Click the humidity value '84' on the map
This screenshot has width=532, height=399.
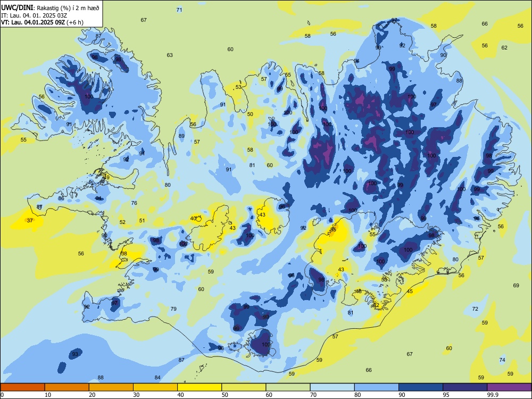[x=157, y=377]
